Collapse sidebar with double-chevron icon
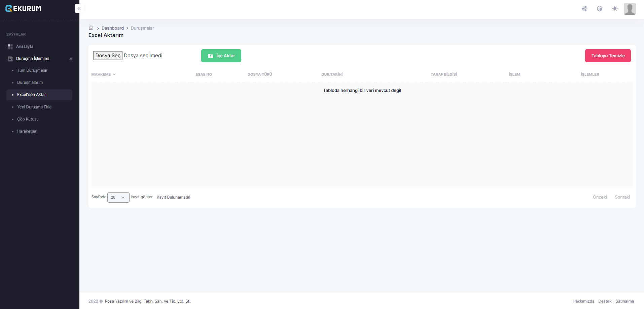The width and height of the screenshot is (644, 309). tap(79, 8)
